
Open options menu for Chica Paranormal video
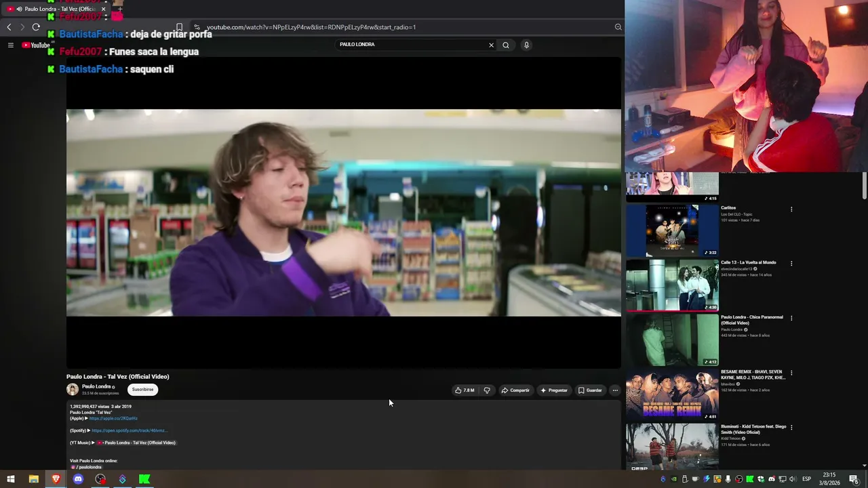(x=791, y=318)
